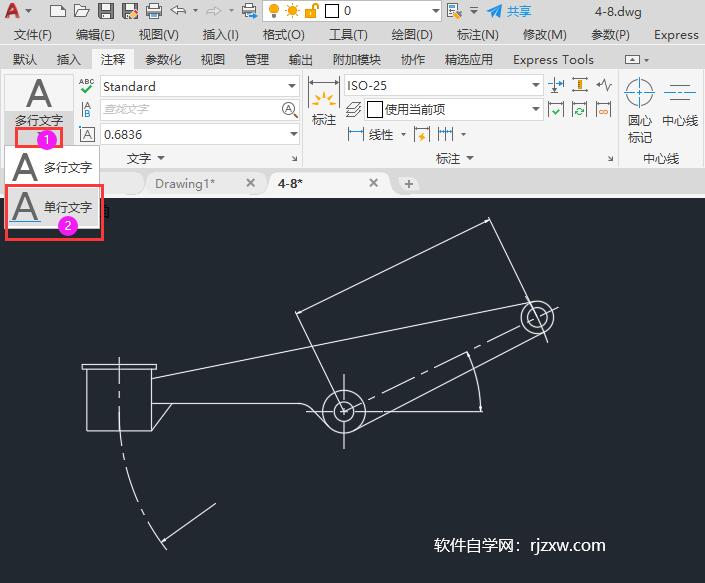Image resolution: width=705 pixels, height=583 pixels.
Task: Switch to the 附加模块 ribbon tab
Action: [357, 59]
